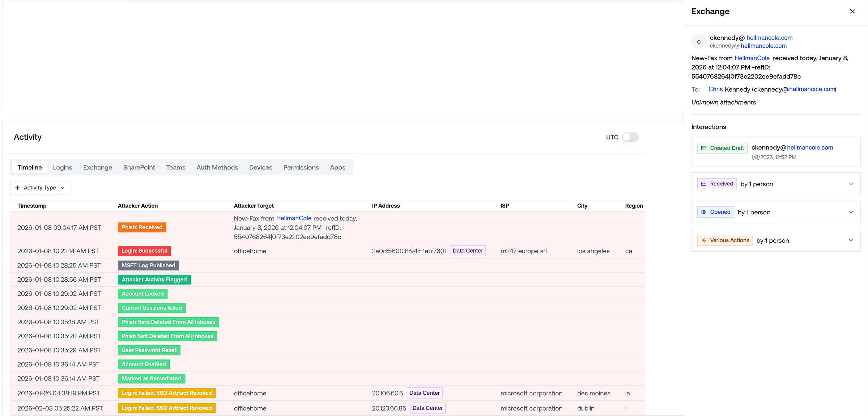Click the plus icon beside Activity Type
Screen dimensions: 868x416
click(x=17, y=188)
